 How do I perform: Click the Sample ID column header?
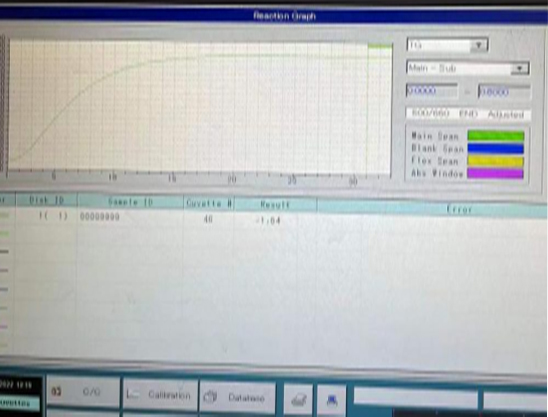point(130,202)
